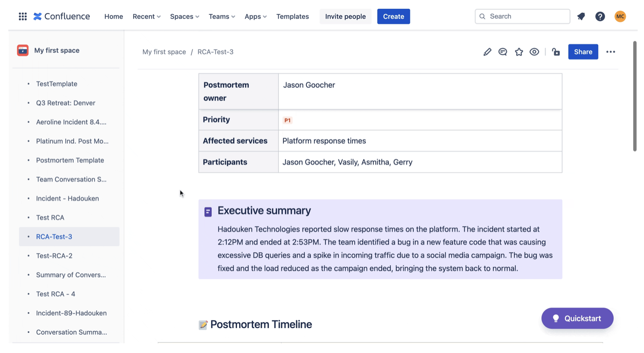Open page restrictions lock icon
Image resolution: width=644 pixels, height=353 pixels.
556,52
